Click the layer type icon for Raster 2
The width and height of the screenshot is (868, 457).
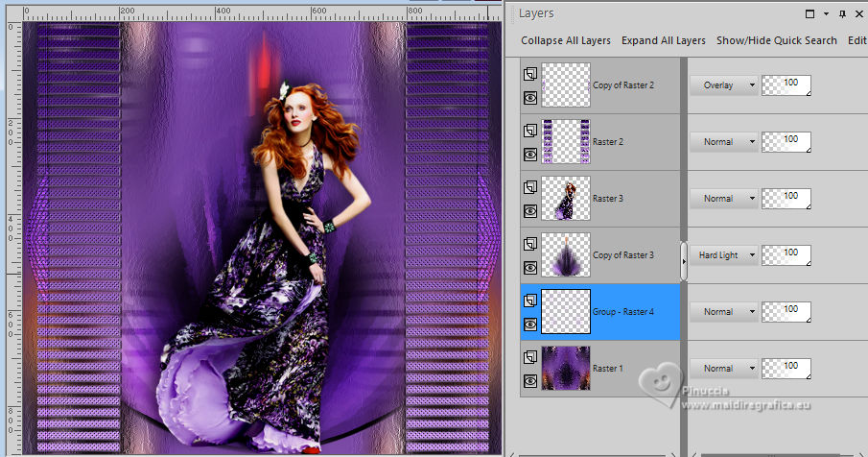click(529, 131)
